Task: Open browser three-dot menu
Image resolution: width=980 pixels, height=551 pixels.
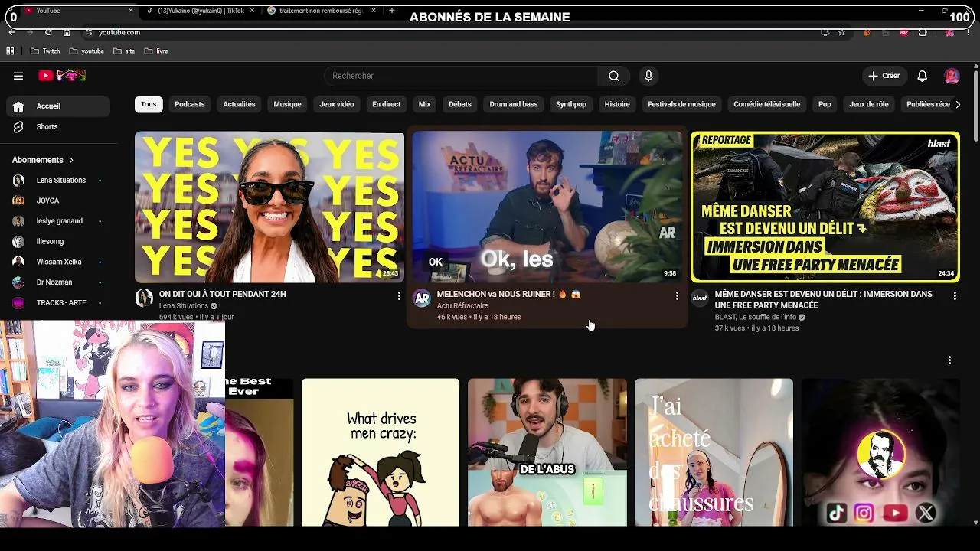Action: [969, 32]
